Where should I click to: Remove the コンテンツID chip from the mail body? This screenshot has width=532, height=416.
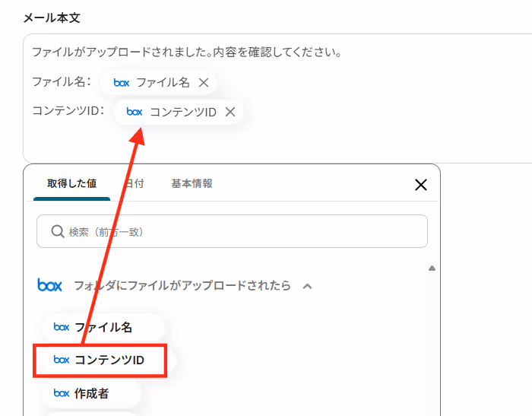pyautogui.click(x=230, y=112)
